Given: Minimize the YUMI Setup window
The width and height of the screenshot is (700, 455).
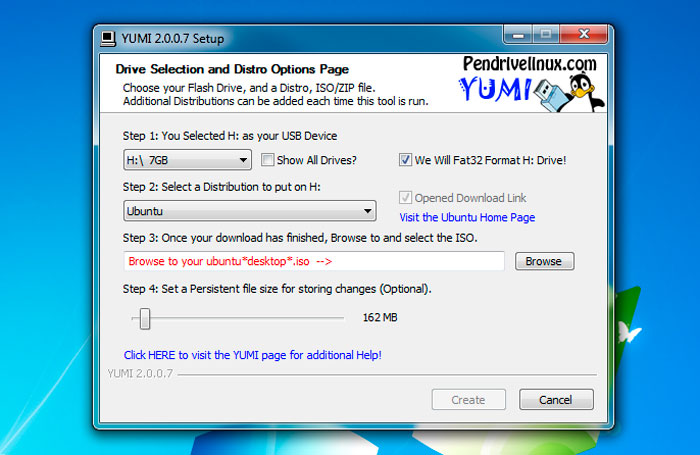Looking at the screenshot, I should [x=518, y=34].
